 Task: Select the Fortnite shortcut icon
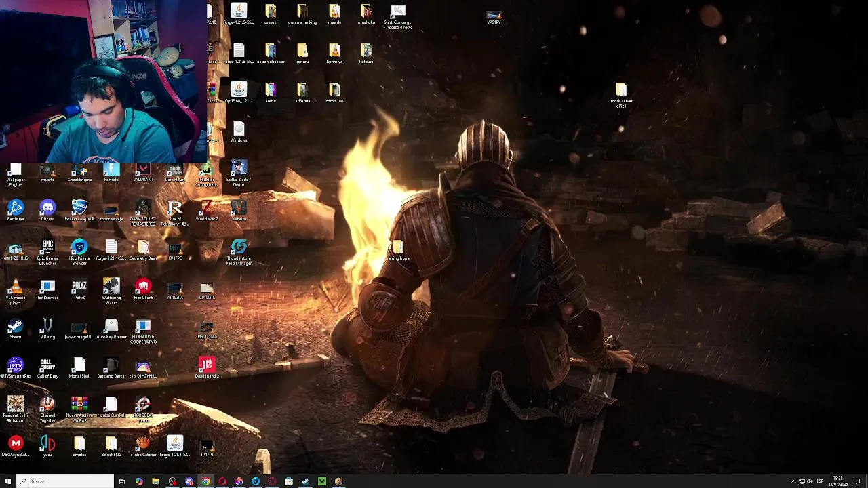(111, 172)
